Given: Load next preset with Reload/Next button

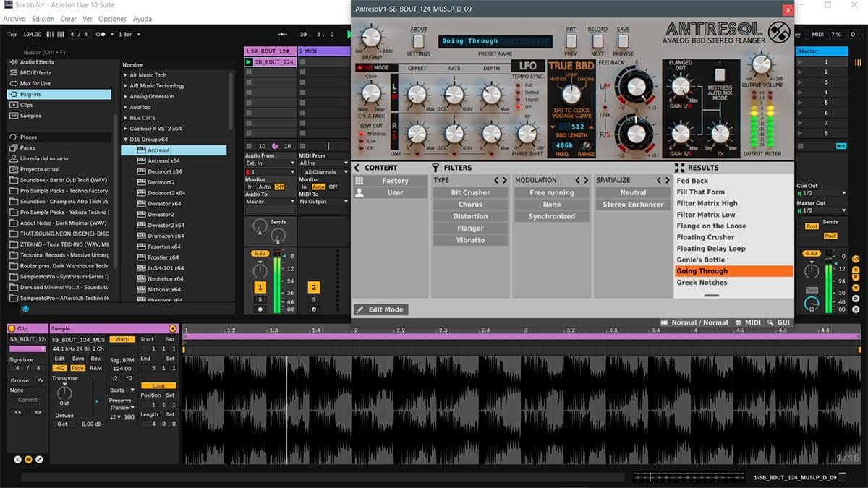Looking at the screenshot, I should pos(597,41).
